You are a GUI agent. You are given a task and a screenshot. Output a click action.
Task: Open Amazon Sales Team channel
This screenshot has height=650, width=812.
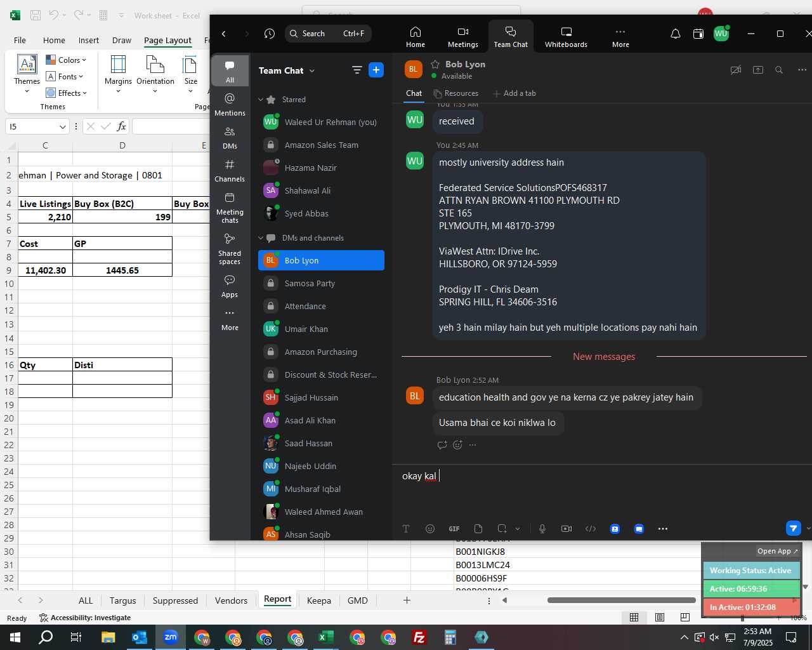(x=321, y=145)
